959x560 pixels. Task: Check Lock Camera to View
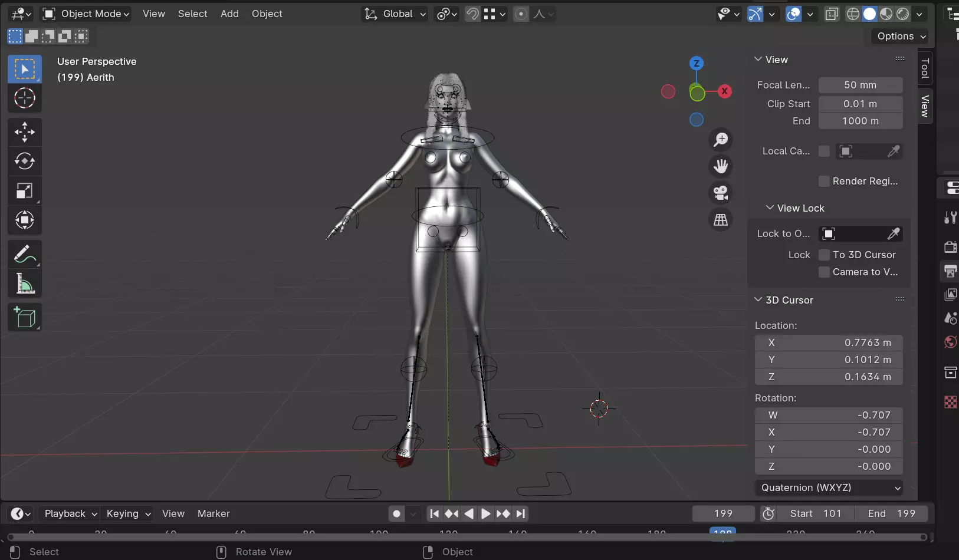coord(824,272)
